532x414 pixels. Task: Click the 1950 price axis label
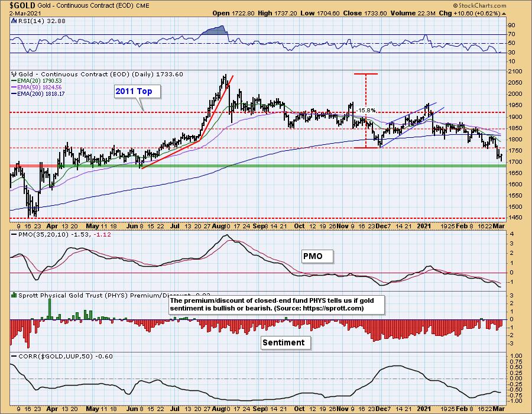(x=515, y=105)
